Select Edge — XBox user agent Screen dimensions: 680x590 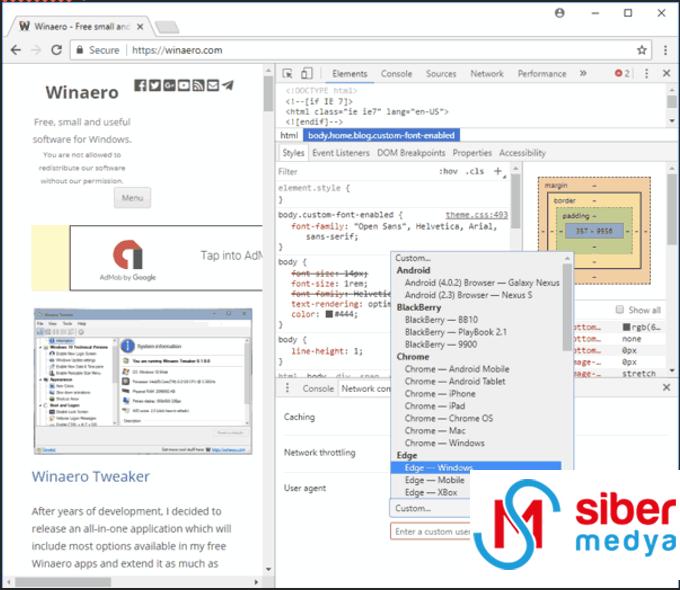click(431, 493)
